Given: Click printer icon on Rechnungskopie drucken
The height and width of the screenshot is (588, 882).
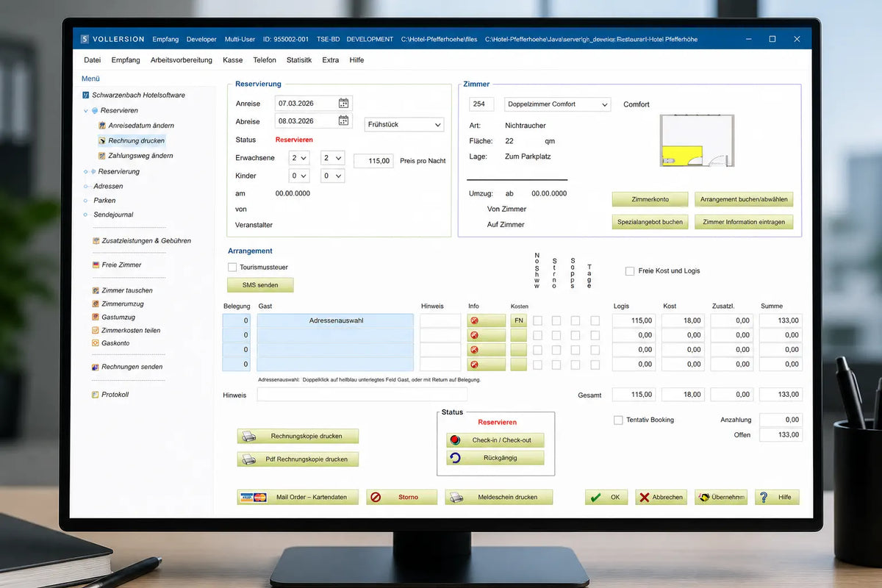Looking at the screenshot, I should (x=250, y=436).
